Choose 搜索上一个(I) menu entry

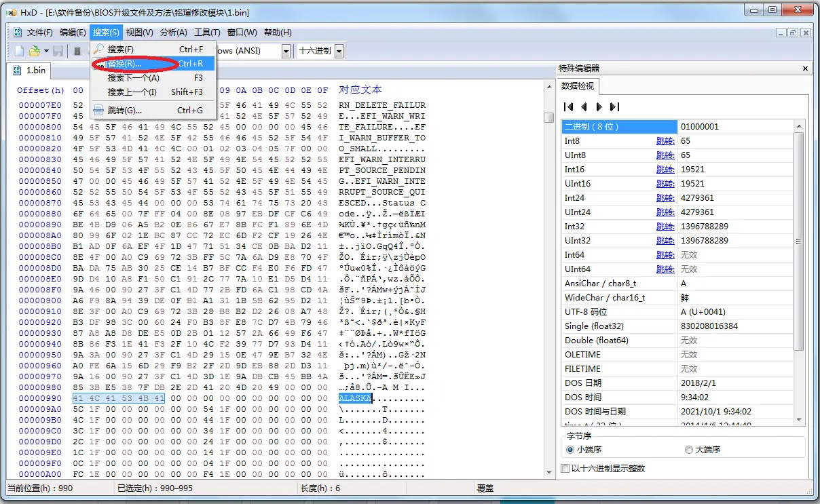pyautogui.click(x=153, y=92)
